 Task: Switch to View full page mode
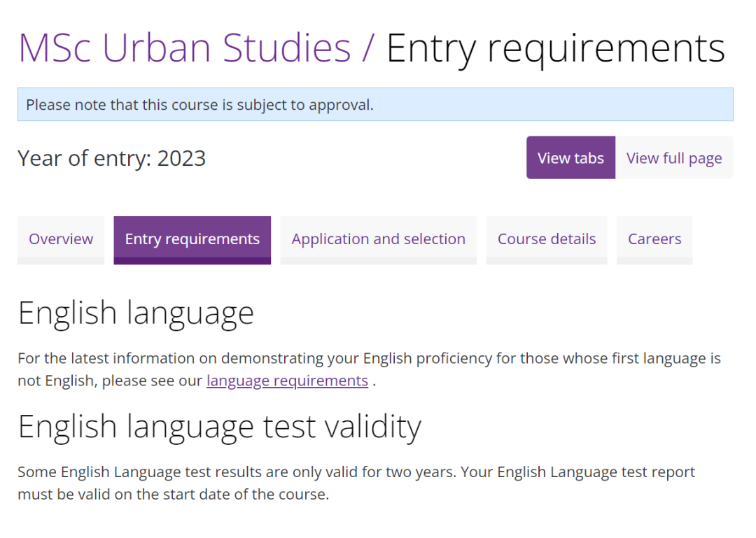tap(674, 158)
